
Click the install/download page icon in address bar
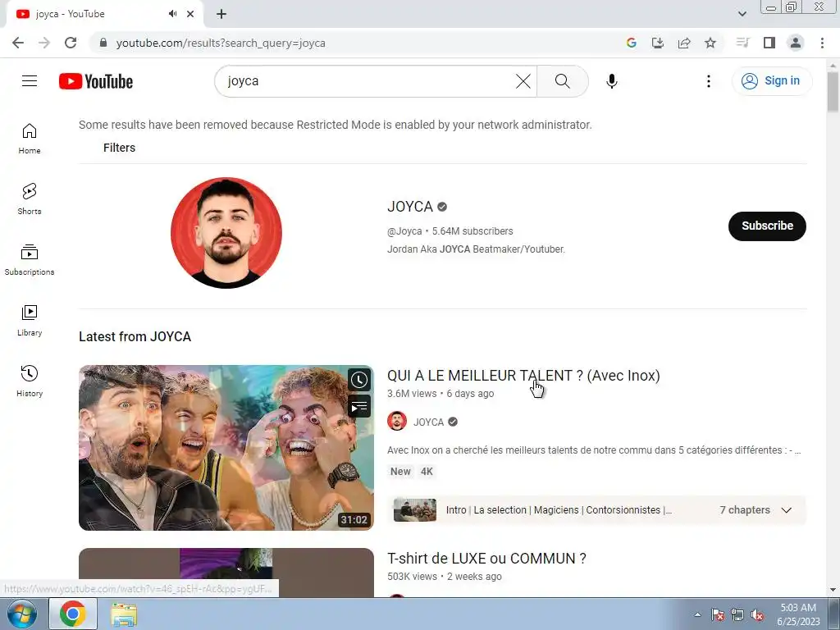pyautogui.click(x=658, y=43)
